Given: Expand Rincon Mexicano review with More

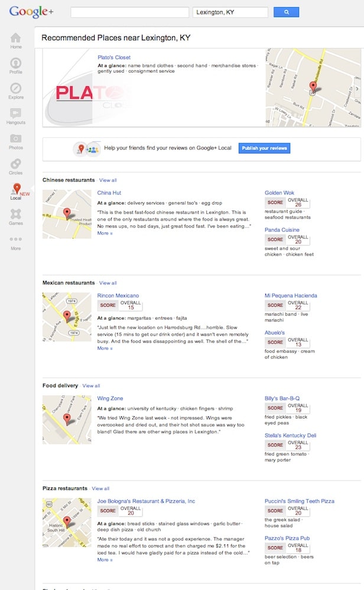Looking at the screenshot, I should coord(104,348).
